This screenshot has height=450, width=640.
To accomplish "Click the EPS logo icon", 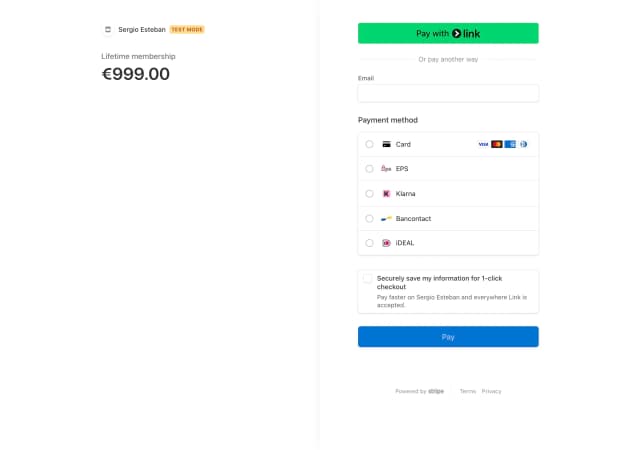I will point(386,169).
